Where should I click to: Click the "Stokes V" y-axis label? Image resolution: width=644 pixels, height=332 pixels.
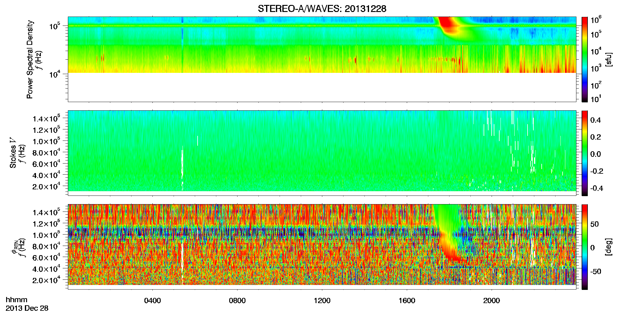(x=13, y=153)
